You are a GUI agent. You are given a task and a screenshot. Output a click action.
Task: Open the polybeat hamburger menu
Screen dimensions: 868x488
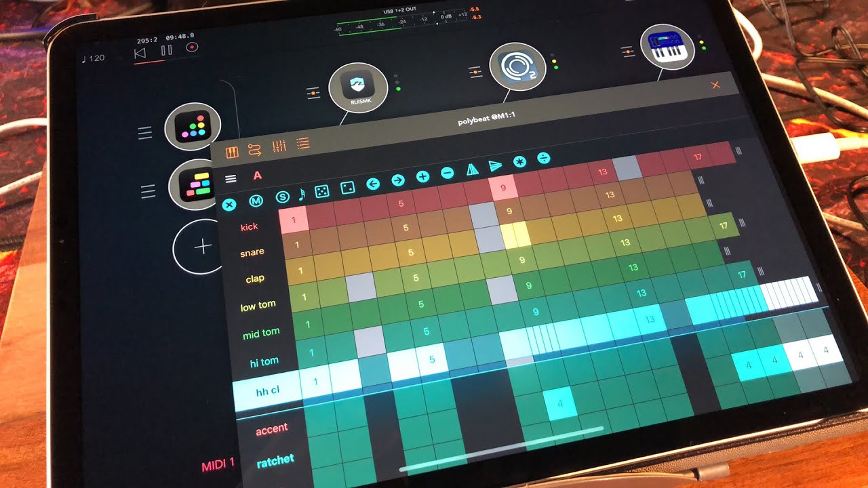click(x=231, y=179)
